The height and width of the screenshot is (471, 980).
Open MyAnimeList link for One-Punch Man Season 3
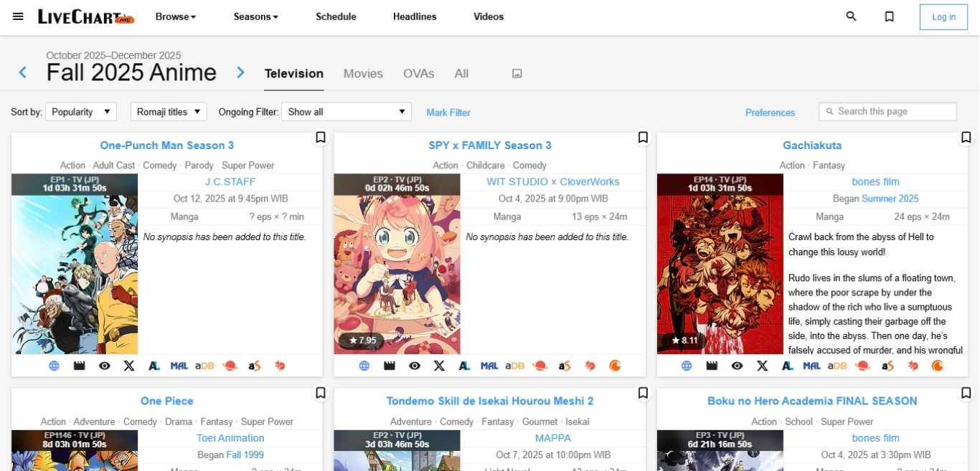tap(179, 366)
